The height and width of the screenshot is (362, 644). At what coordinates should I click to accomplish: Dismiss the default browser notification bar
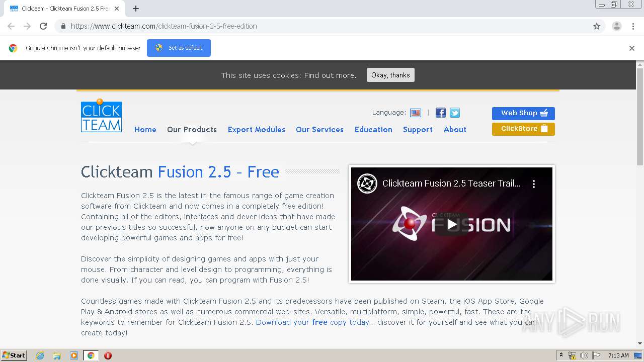pos(632,48)
